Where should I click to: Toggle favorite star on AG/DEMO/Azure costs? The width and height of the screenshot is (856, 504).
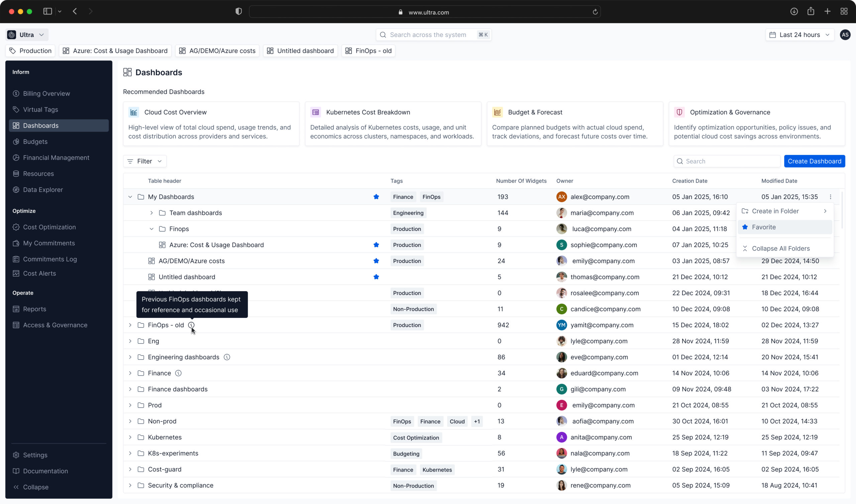tap(376, 261)
